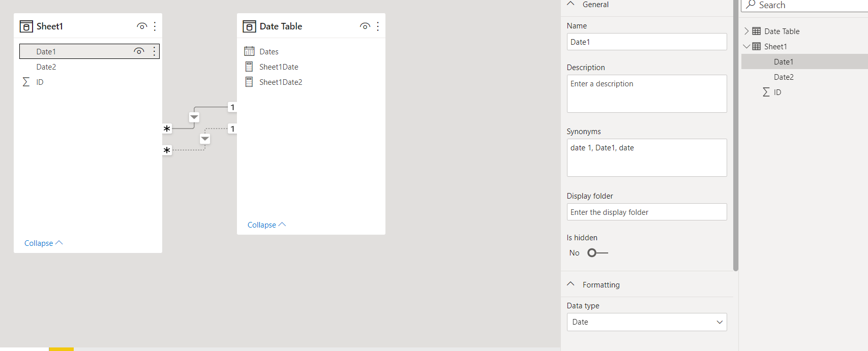This screenshot has height=351, width=868.
Task: Click the Name input field
Action: (x=647, y=42)
